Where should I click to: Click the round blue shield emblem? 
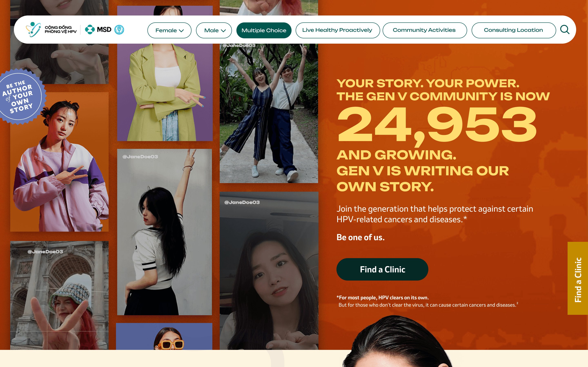click(119, 30)
